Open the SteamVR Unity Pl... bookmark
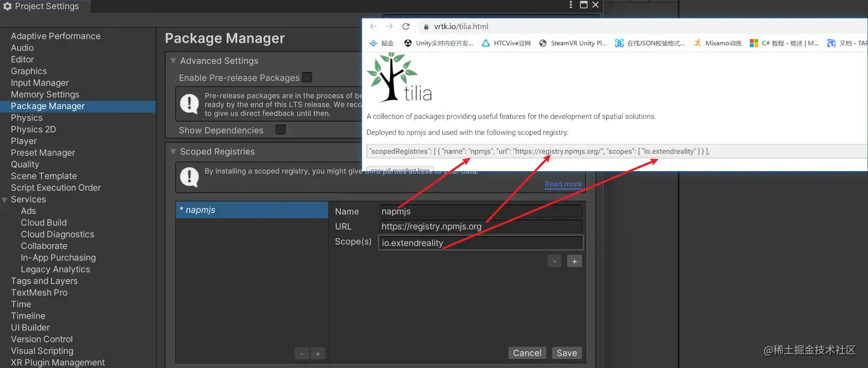The height and width of the screenshot is (368, 868). pyautogui.click(x=572, y=43)
